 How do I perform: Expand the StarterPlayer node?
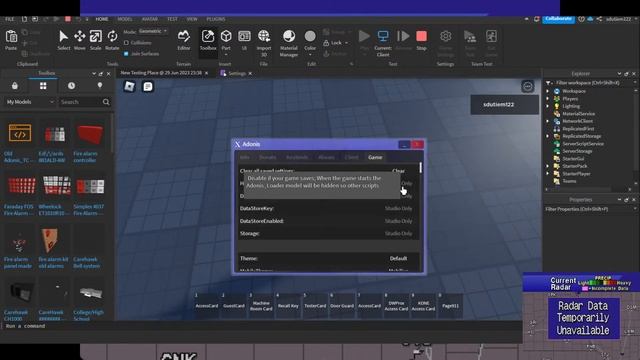[548, 173]
